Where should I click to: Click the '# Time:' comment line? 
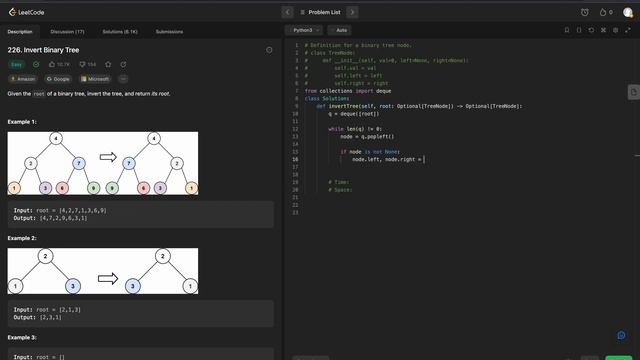pyautogui.click(x=339, y=182)
